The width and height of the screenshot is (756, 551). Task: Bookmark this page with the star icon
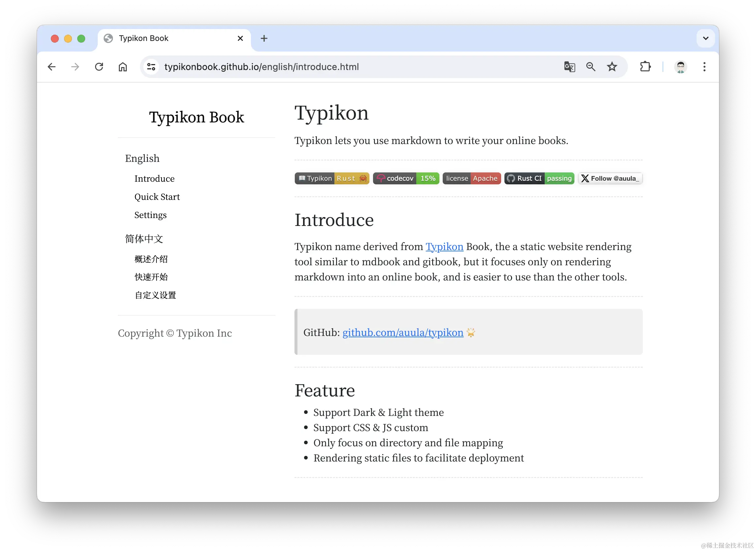[x=612, y=67]
